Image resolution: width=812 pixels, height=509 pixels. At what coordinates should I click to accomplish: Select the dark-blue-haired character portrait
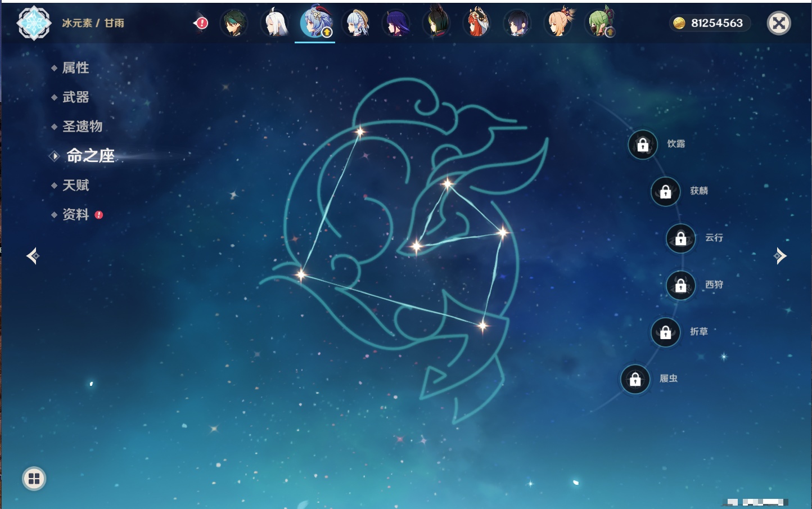pos(517,23)
